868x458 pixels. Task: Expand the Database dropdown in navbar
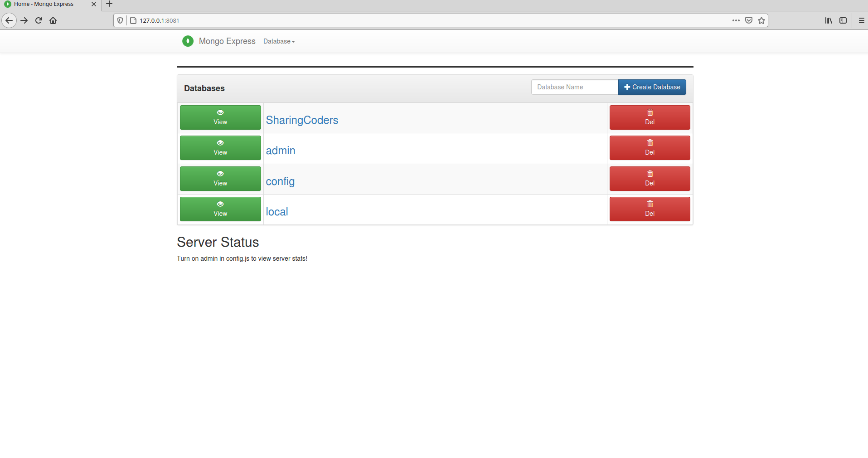[279, 41]
